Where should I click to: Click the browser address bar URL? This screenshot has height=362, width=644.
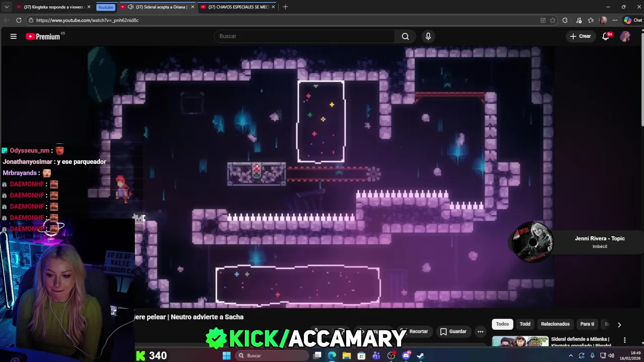point(88,20)
